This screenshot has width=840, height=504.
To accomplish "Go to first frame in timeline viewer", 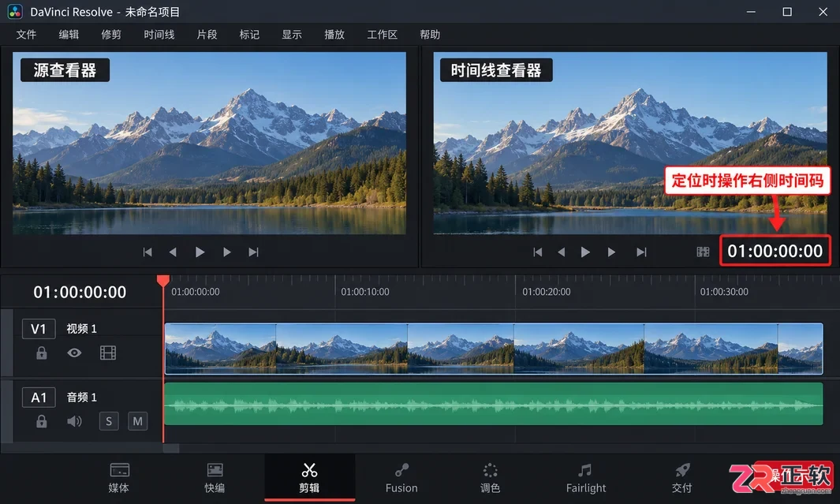I will coord(537,252).
